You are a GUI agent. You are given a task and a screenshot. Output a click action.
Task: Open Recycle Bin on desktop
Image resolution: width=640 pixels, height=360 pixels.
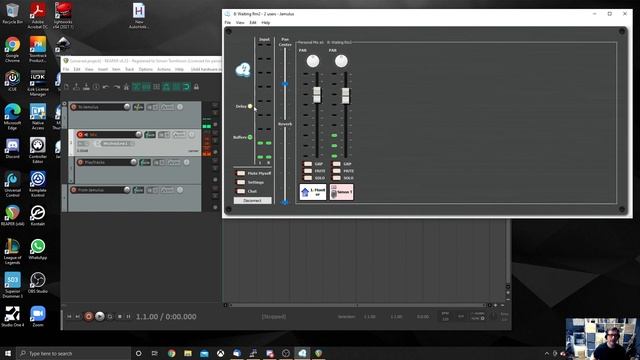12,13
